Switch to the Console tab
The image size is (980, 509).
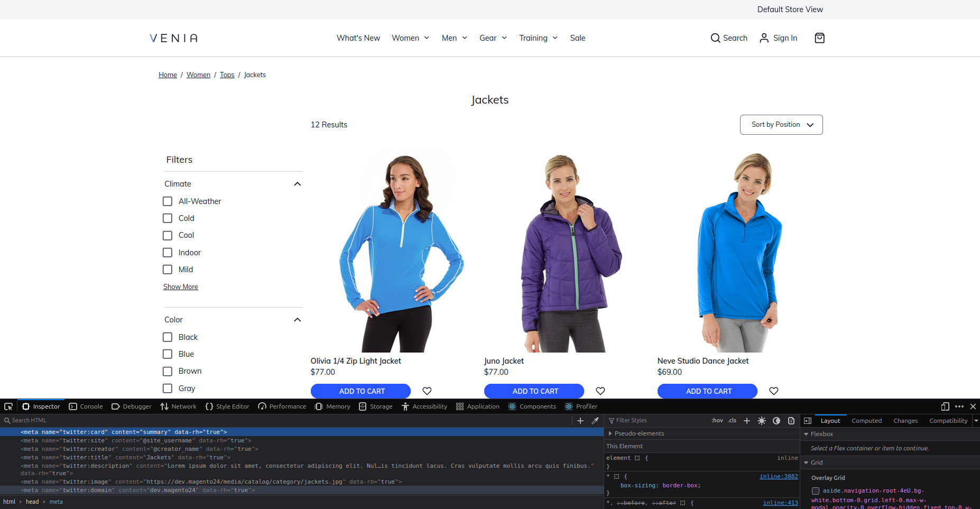tap(86, 406)
